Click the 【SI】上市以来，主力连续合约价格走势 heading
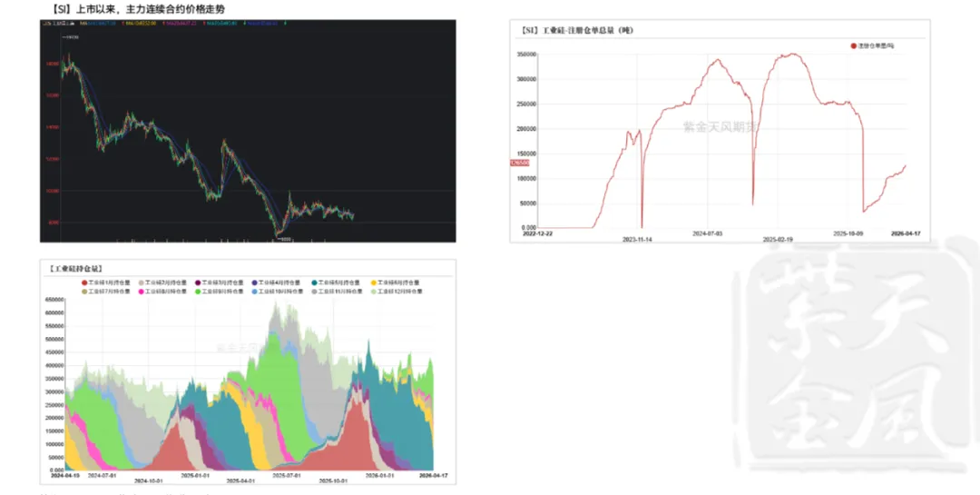The width and height of the screenshot is (980, 495). pyautogui.click(x=138, y=9)
